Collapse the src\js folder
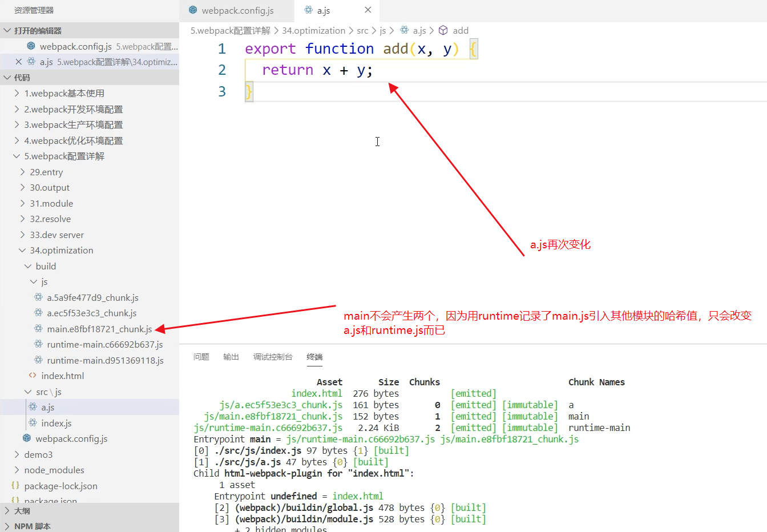 (90, 392)
